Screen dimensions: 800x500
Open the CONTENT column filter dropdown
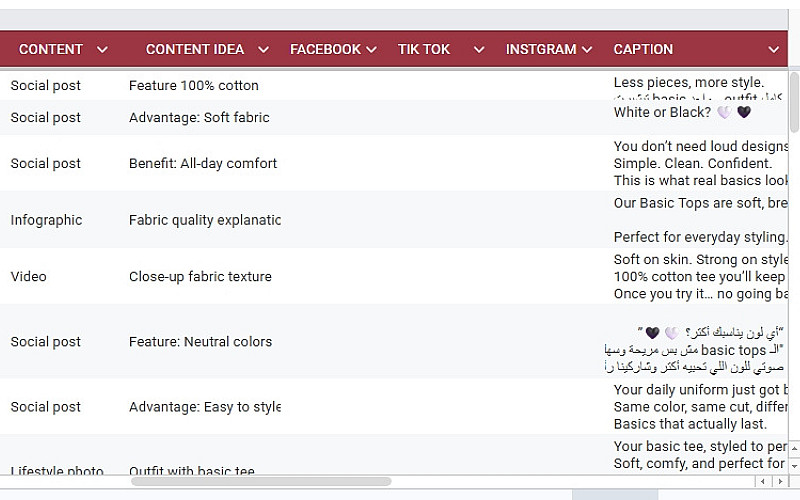coord(102,50)
